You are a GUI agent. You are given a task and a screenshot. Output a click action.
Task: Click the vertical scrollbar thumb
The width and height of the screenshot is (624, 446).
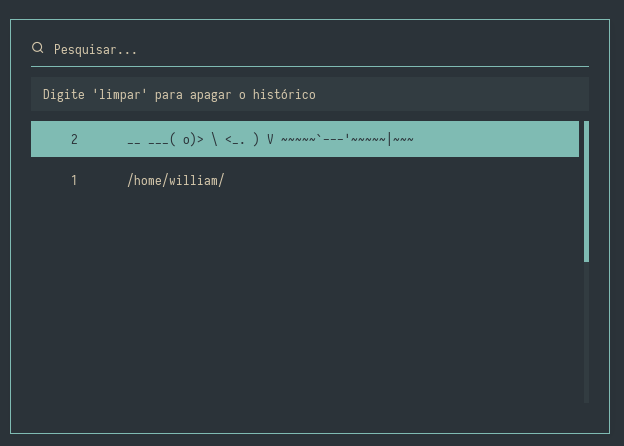(x=586, y=190)
